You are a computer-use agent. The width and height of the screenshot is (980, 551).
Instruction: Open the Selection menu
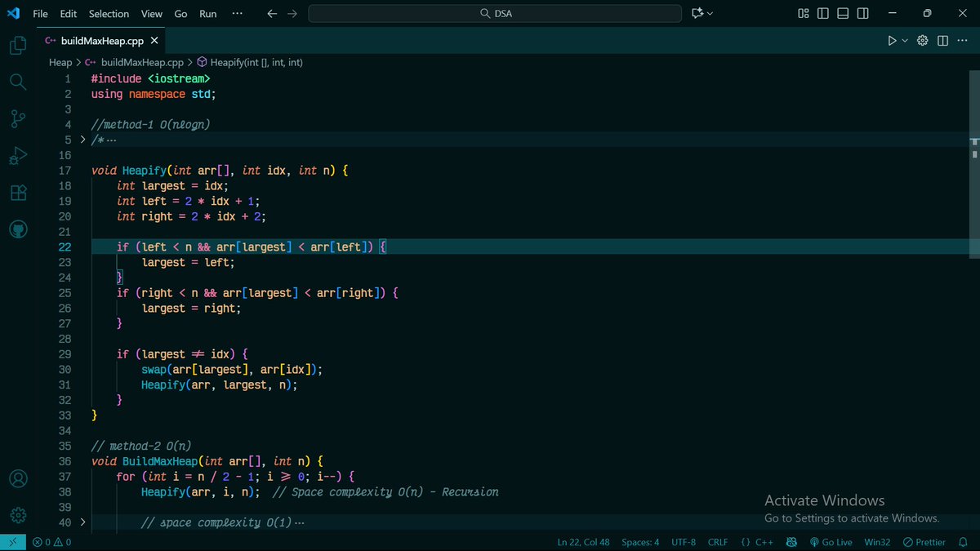(109, 14)
